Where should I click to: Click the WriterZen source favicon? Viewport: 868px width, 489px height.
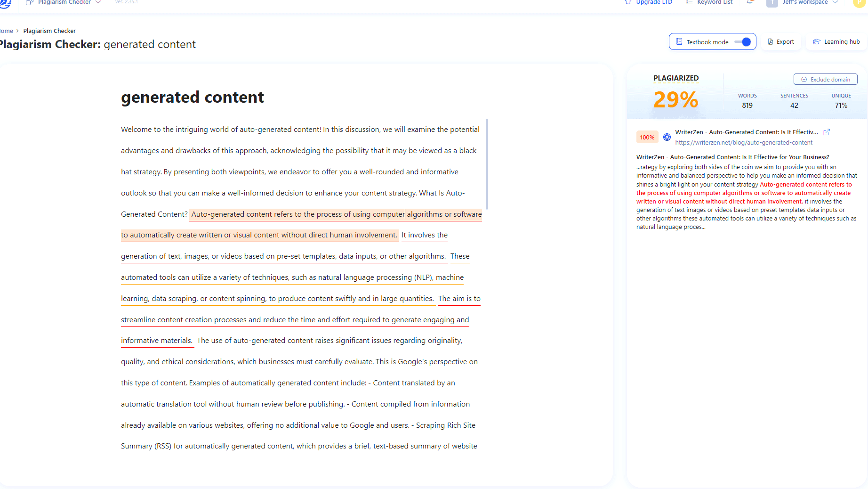667,137
